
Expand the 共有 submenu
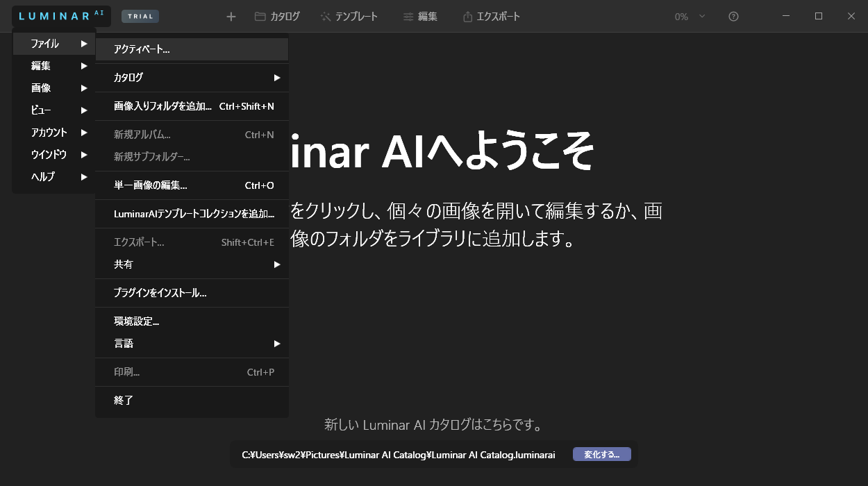coord(192,265)
